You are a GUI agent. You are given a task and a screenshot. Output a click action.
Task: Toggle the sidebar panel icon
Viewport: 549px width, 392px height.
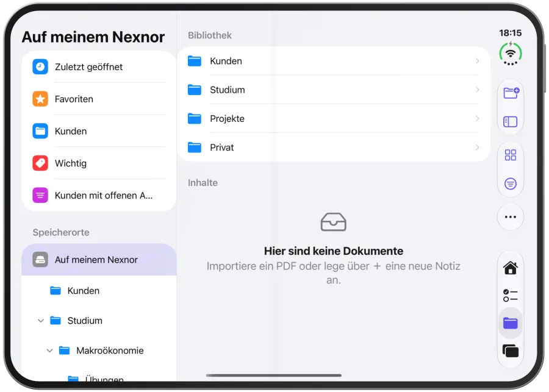511,122
